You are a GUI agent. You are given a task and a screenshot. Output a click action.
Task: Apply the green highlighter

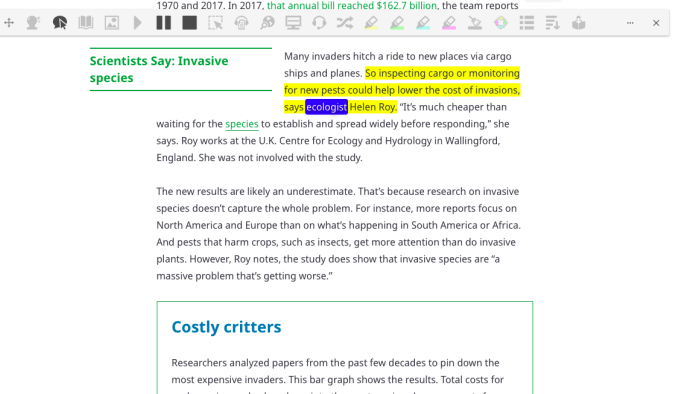coord(397,23)
